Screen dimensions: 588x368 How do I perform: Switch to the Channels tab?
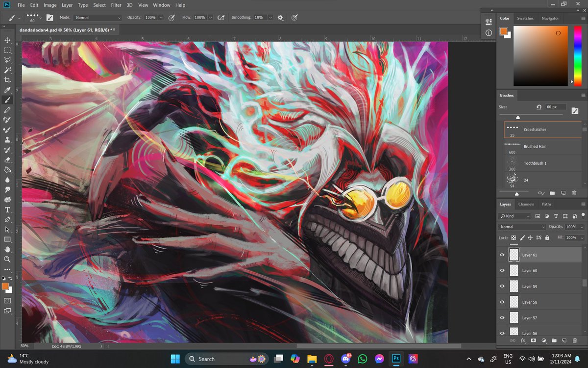(526, 204)
